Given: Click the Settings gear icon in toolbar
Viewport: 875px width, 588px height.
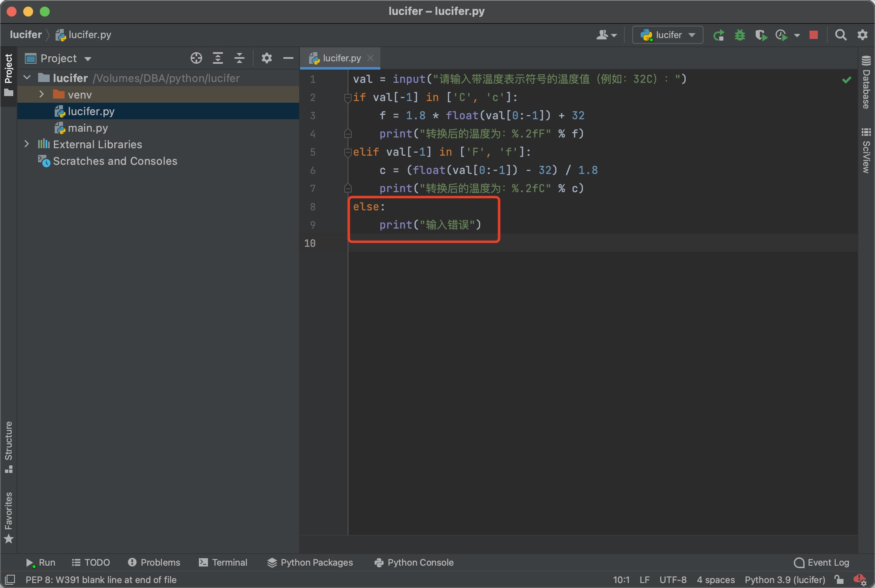Looking at the screenshot, I should coord(862,35).
